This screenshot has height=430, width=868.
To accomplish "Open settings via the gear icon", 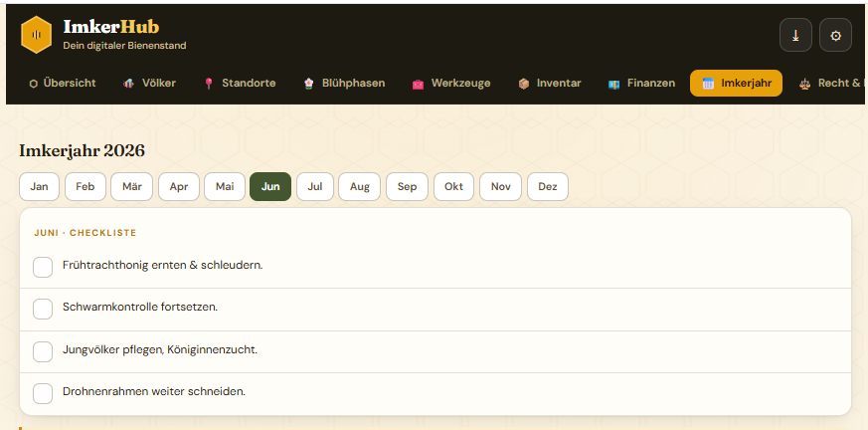I will pos(835,35).
